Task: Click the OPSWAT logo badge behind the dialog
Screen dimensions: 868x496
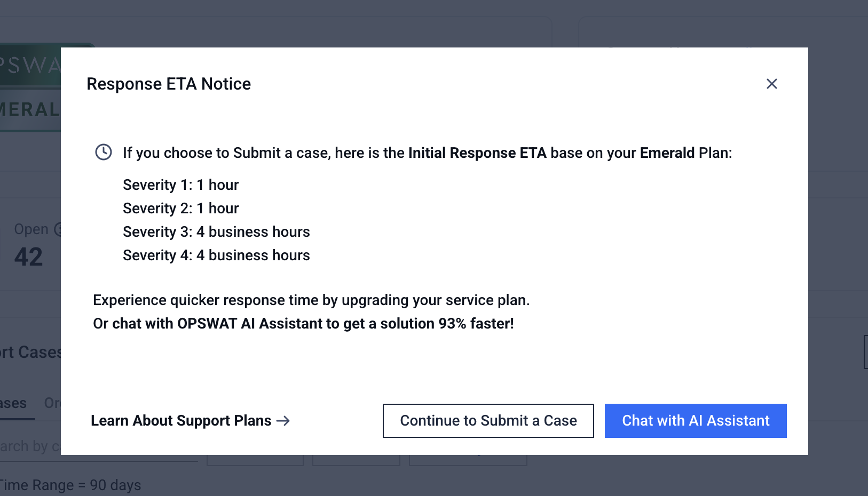Action: (x=30, y=65)
